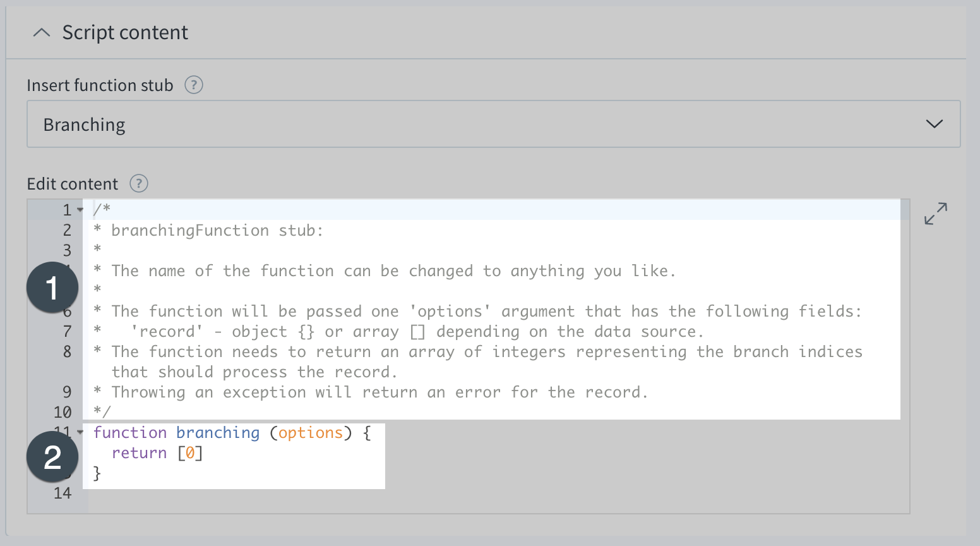The height and width of the screenshot is (546, 980).
Task: Click the help icon beside Edit content
Action: [138, 183]
